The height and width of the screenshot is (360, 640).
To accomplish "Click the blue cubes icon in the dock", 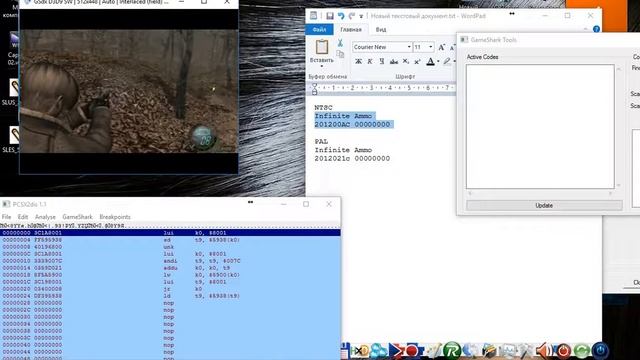I will tap(378, 351).
